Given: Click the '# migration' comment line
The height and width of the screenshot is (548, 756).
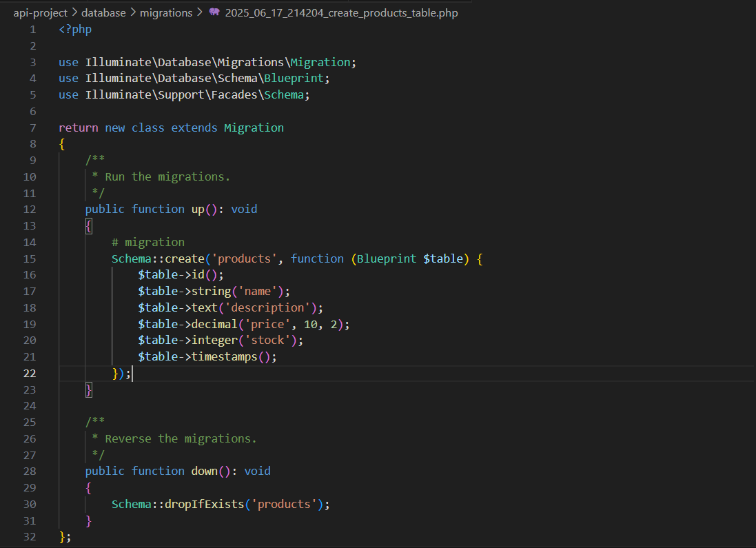Looking at the screenshot, I should (148, 242).
